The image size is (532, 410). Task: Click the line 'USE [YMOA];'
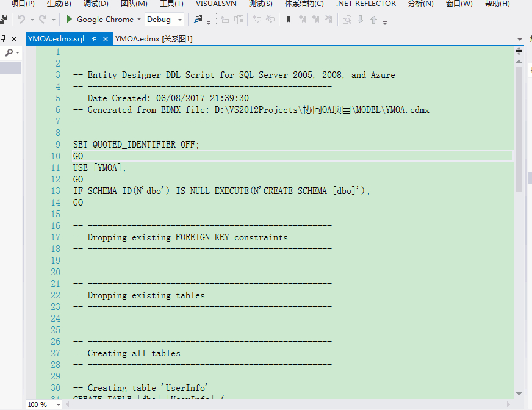[x=99, y=168]
